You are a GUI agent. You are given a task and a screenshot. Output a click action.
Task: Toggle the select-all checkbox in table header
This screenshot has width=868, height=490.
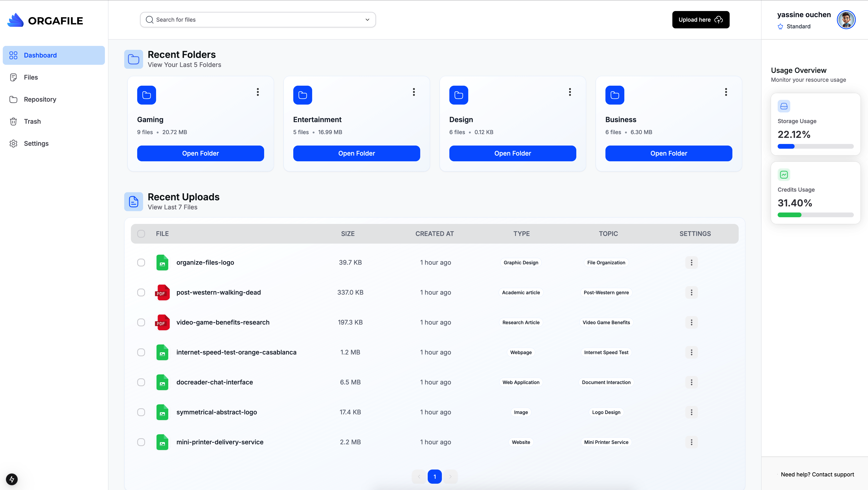tap(141, 234)
